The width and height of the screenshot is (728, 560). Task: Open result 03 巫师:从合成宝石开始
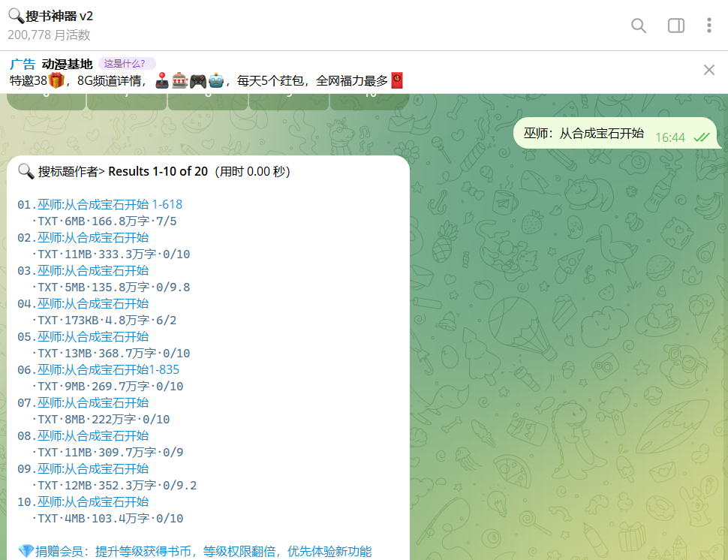point(93,270)
